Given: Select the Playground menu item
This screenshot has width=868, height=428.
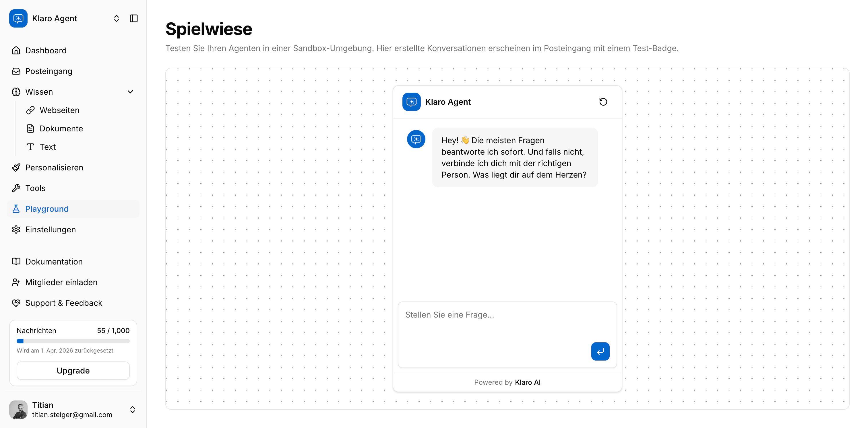Looking at the screenshot, I should tap(47, 209).
